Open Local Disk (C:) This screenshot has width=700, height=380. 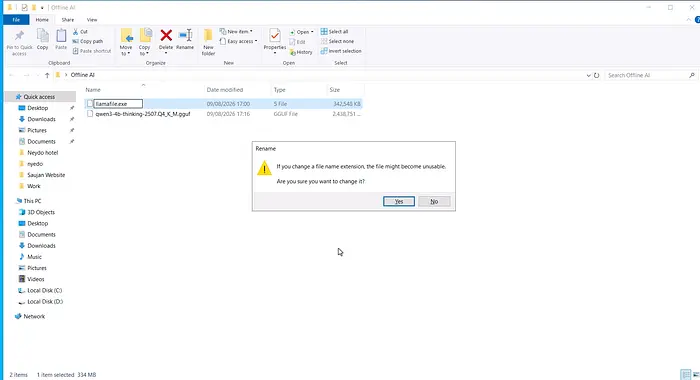pos(44,290)
